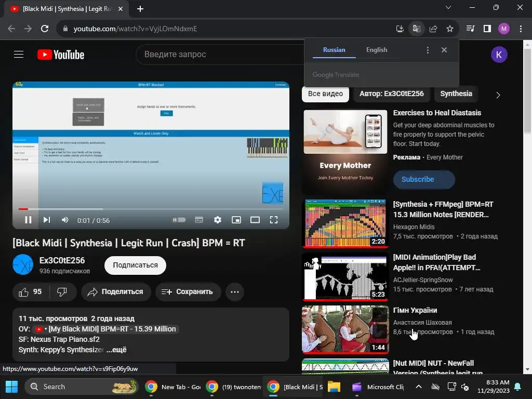
Task: Share video via Поделиться button
Action: [116, 292]
